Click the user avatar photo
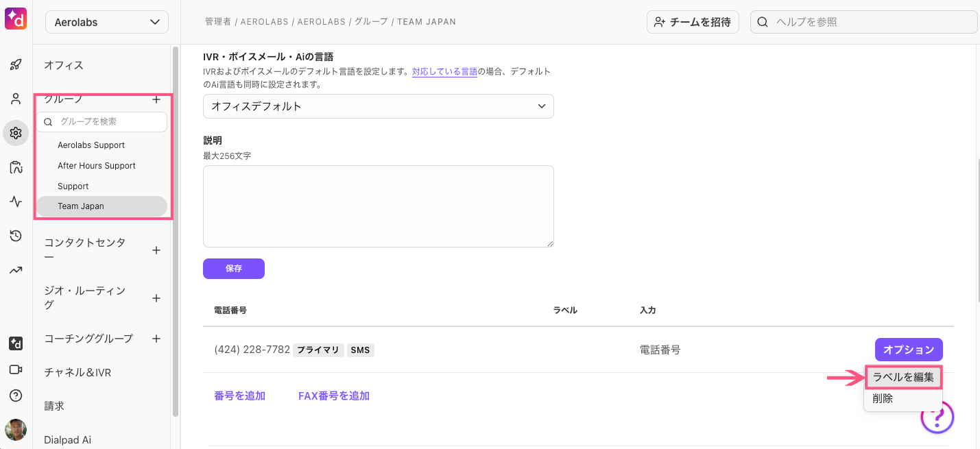 tap(16, 430)
